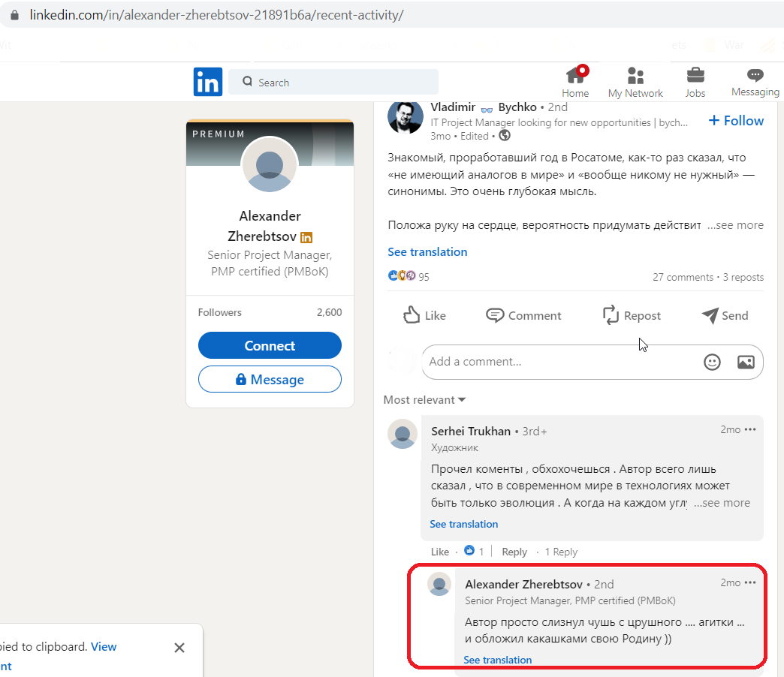Click the LinkedIn badge beside Zherebtsov name
The height and width of the screenshot is (677, 784).
(x=306, y=237)
